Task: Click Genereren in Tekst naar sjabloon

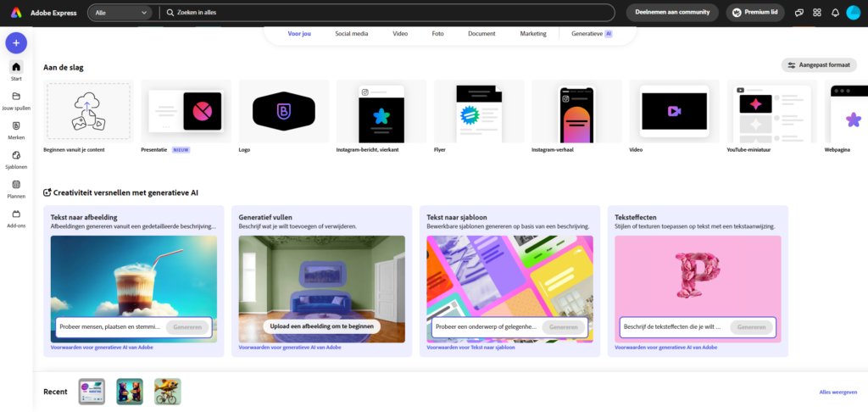Action: coord(564,327)
